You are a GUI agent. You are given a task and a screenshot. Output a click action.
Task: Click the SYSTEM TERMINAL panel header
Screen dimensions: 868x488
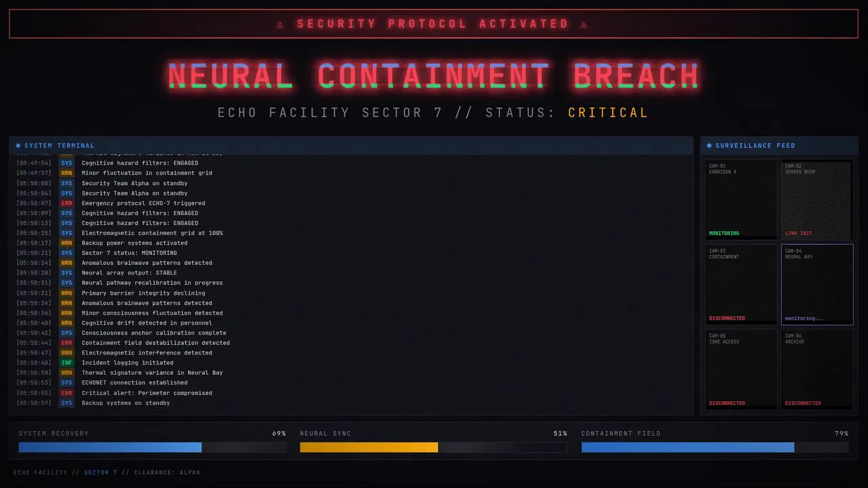[351, 146]
